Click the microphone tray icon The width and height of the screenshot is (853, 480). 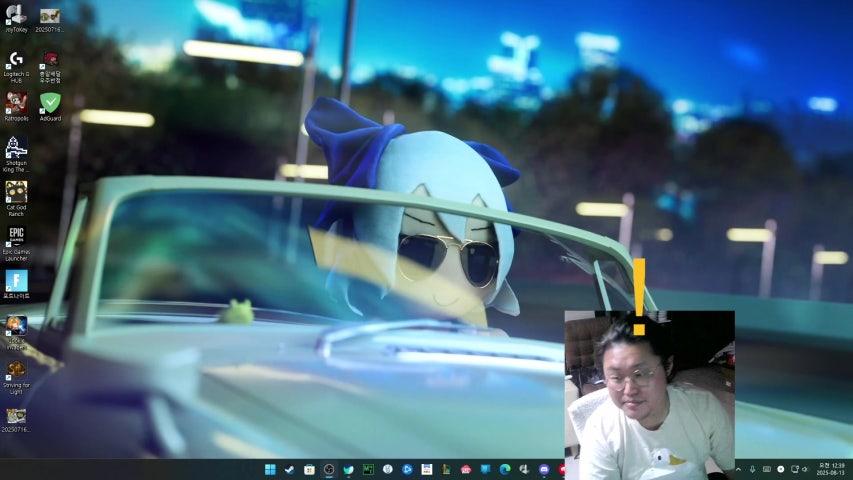click(752, 469)
